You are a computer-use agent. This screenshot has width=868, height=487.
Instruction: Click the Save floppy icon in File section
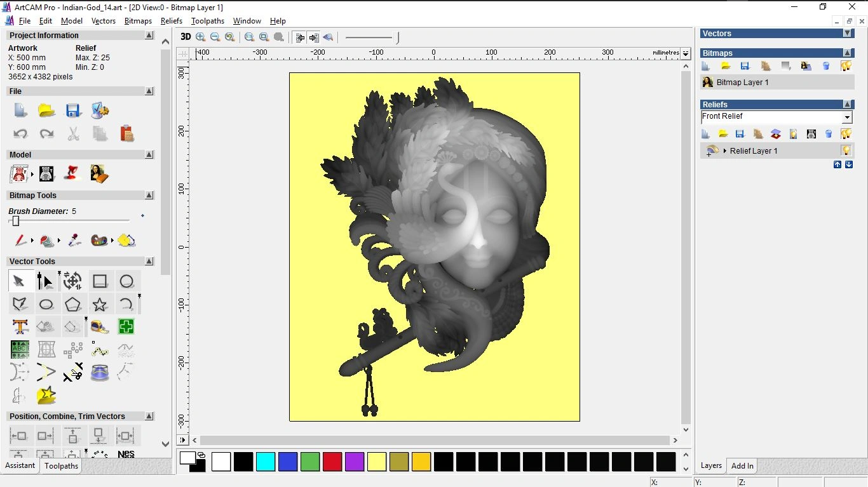pyautogui.click(x=73, y=111)
